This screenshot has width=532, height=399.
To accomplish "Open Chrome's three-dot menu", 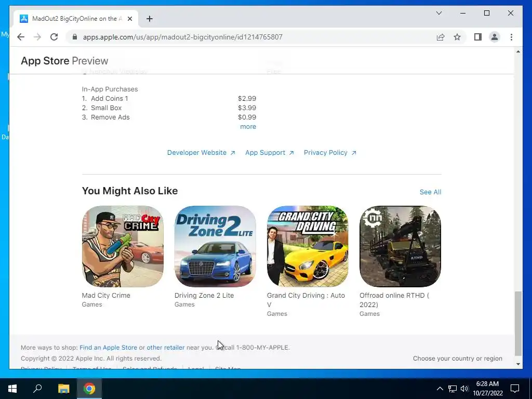I will click(x=511, y=37).
